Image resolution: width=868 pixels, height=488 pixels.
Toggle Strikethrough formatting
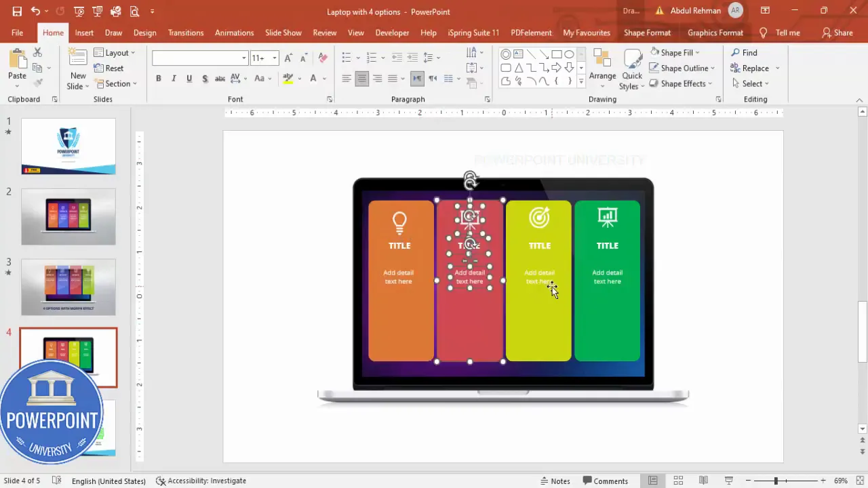coord(220,79)
